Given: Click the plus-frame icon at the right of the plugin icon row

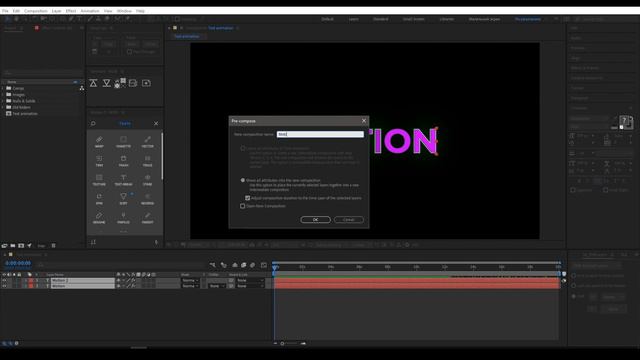Looking at the screenshot, I should click(x=146, y=83).
